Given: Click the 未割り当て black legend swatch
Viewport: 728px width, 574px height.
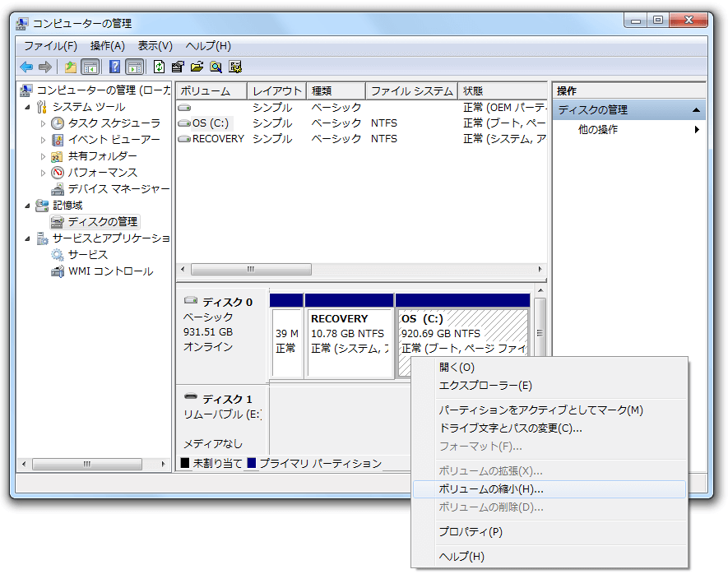Looking at the screenshot, I should pos(185,463).
